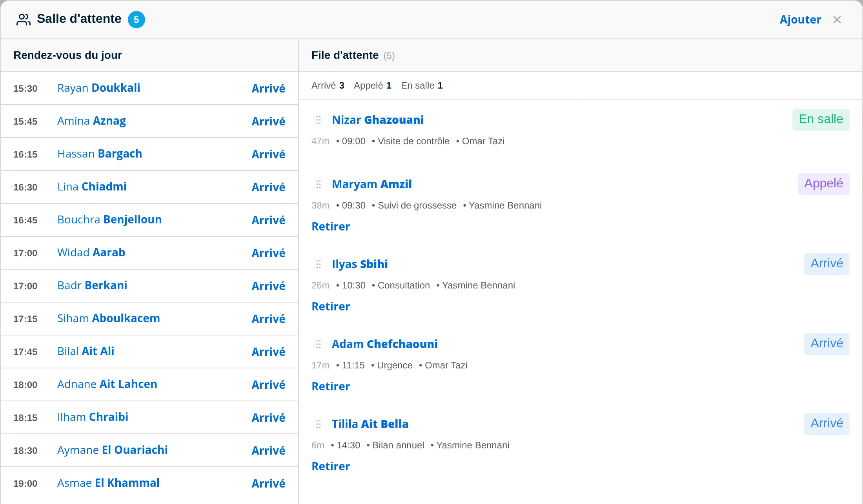Click the blue count badge showing 5
The height and width of the screenshot is (504, 863).
pos(137,20)
